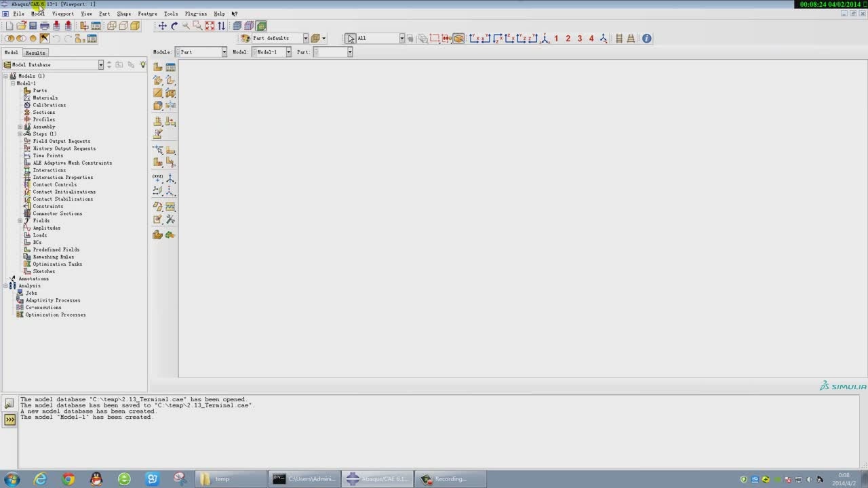868x488 pixels.
Task: Select Jobs under Analysis
Action: (31, 293)
